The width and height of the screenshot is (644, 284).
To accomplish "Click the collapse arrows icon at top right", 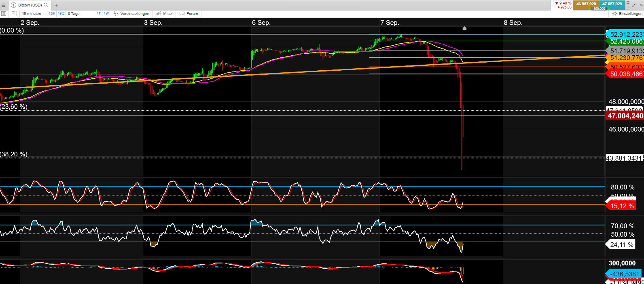I will 634,5.
